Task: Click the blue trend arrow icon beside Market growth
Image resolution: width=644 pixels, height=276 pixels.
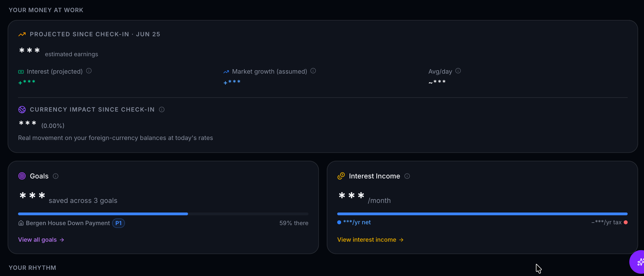Action: tap(226, 72)
